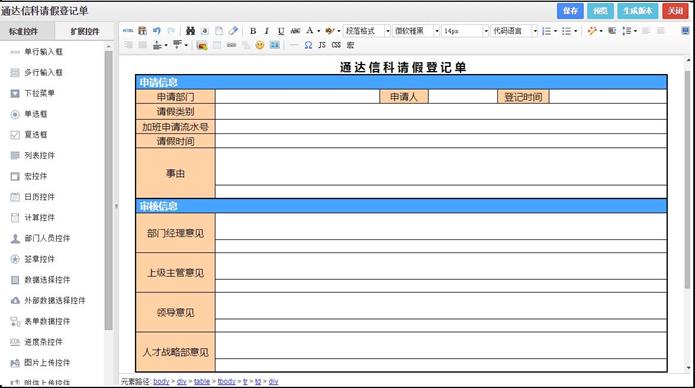Screen dimensions: 695x388
Task: Click the body link in element path
Action: pyautogui.click(x=161, y=381)
